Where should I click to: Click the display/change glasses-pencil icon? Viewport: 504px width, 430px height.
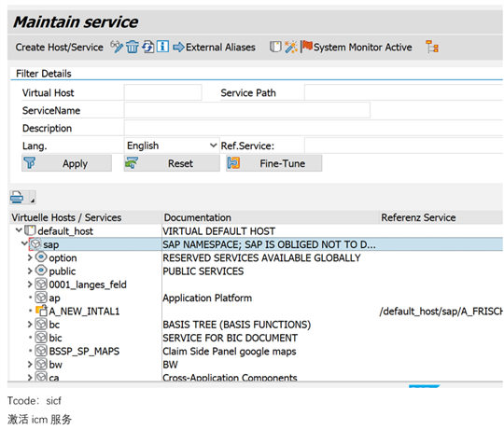(117, 47)
